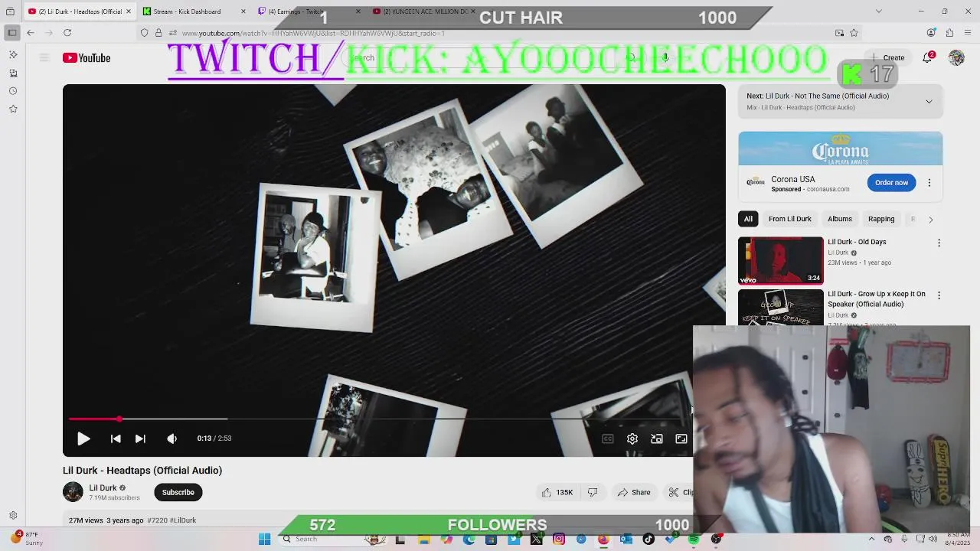Play the Headtaps video

(x=83, y=439)
